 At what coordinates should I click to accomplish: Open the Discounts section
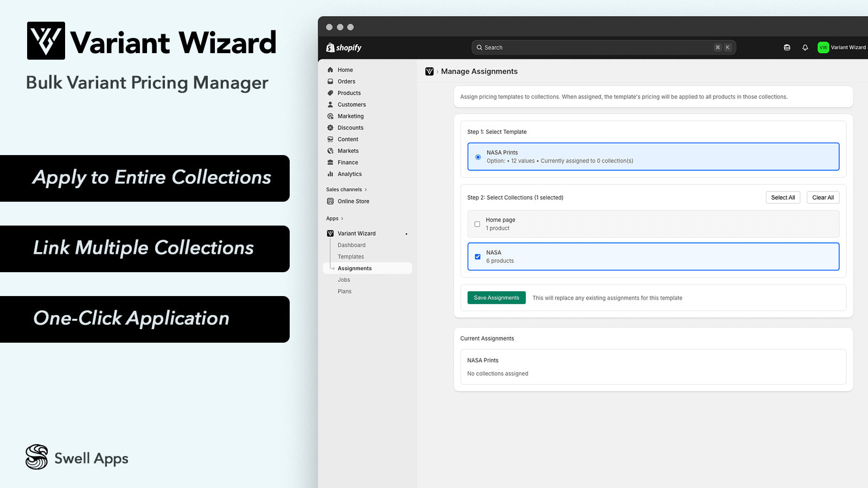click(331, 127)
